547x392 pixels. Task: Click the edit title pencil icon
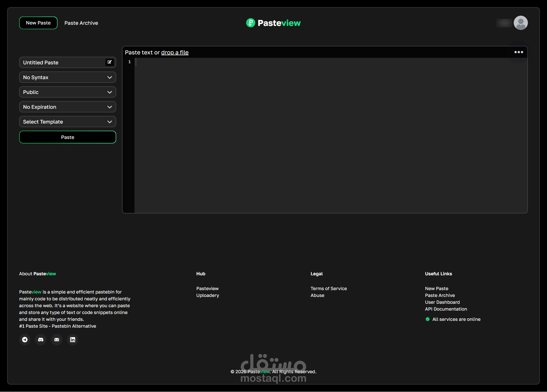click(x=109, y=62)
